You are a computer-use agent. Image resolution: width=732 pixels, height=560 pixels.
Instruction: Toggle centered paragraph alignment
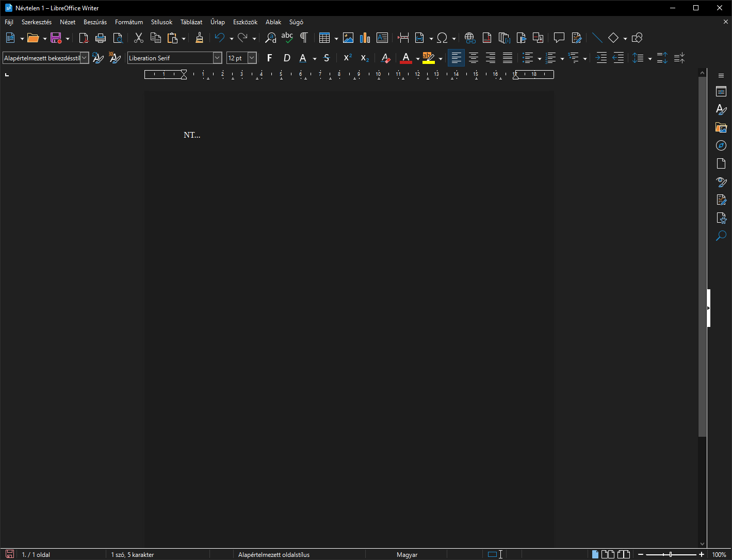(x=473, y=58)
